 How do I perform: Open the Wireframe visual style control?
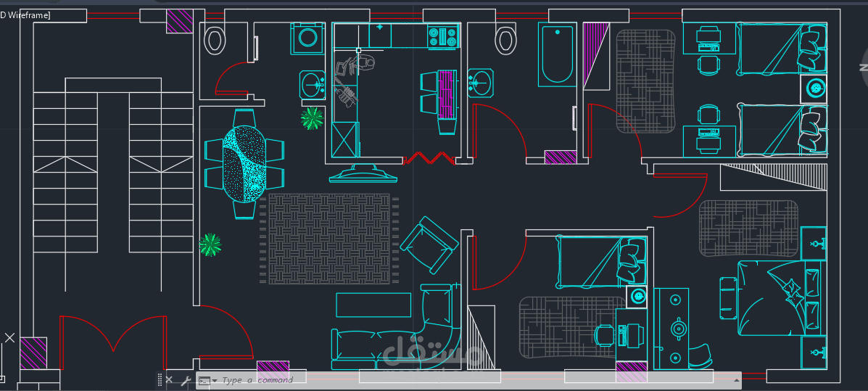click(x=25, y=15)
